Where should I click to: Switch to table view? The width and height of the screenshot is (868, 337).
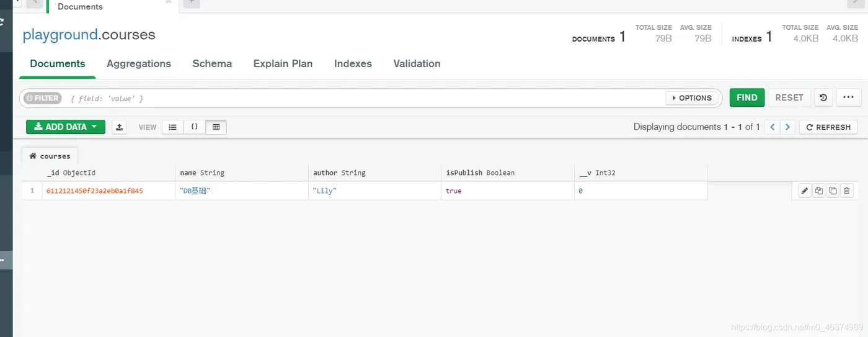coord(216,127)
